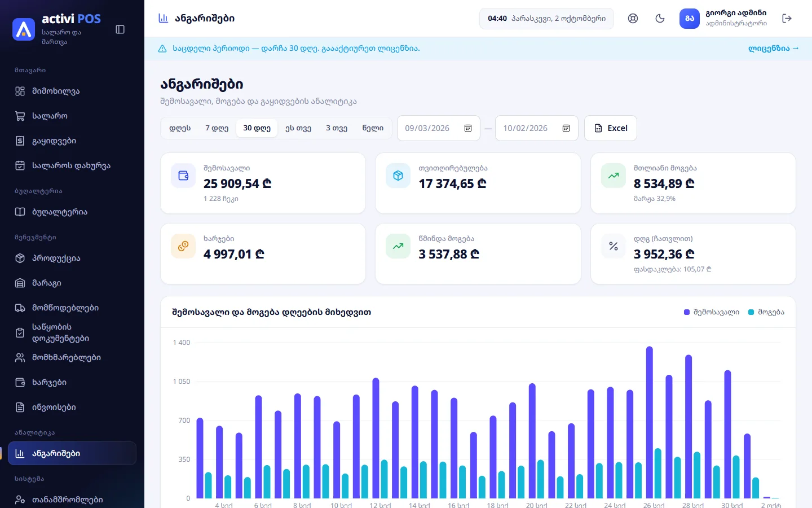The height and width of the screenshot is (508, 812).
Task: Toggle the შემოსავალი legend series
Action: coord(711,312)
